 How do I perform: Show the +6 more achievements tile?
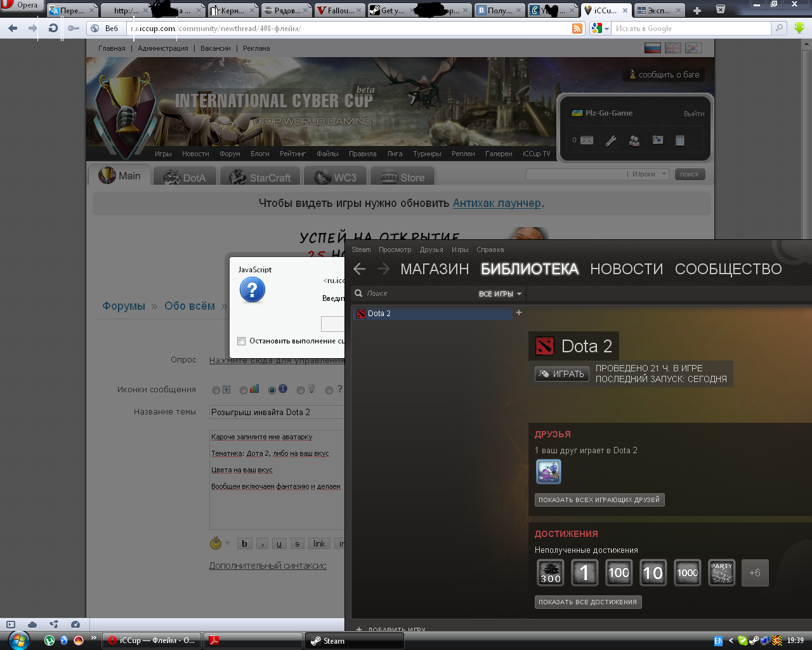click(x=755, y=573)
